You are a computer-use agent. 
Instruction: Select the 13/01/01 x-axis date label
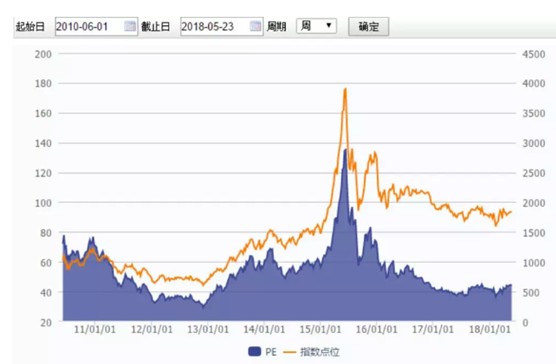(x=208, y=329)
